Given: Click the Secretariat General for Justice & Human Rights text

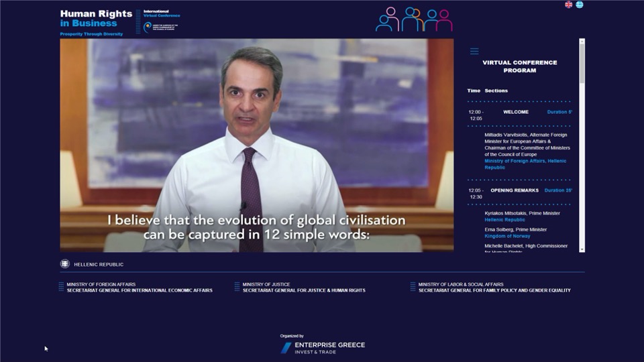Looking at the screenshot, I should click(x=304, y=290).
